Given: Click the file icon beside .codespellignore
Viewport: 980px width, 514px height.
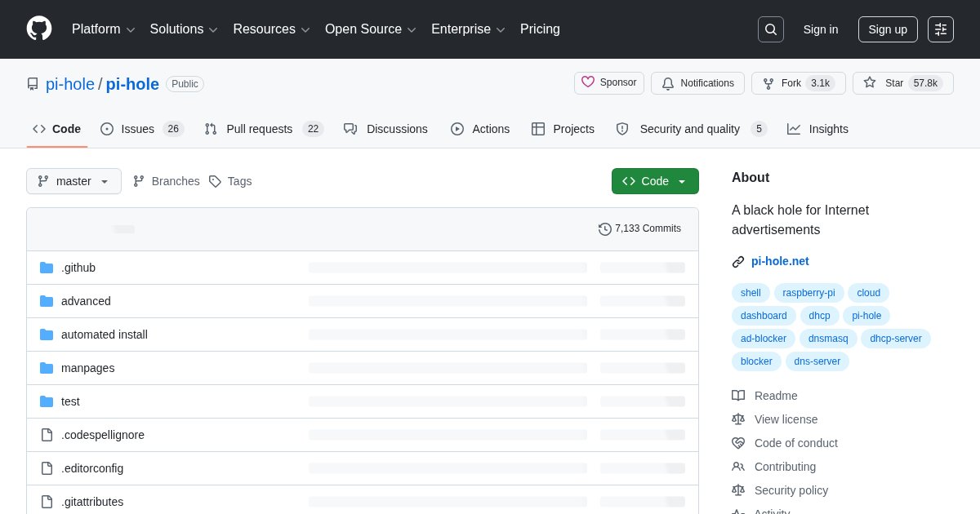Looking at the screenshot, I should (x=47, y=435).
